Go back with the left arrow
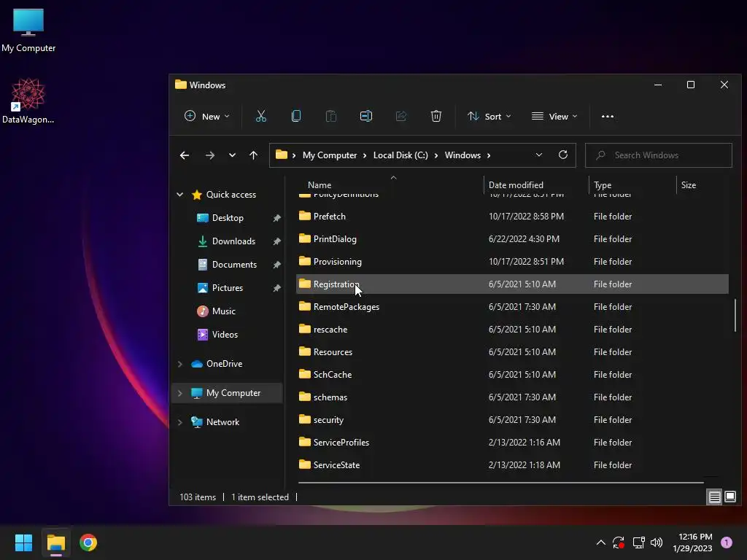The width and height of the screenshot is (747, 560). 185,155
